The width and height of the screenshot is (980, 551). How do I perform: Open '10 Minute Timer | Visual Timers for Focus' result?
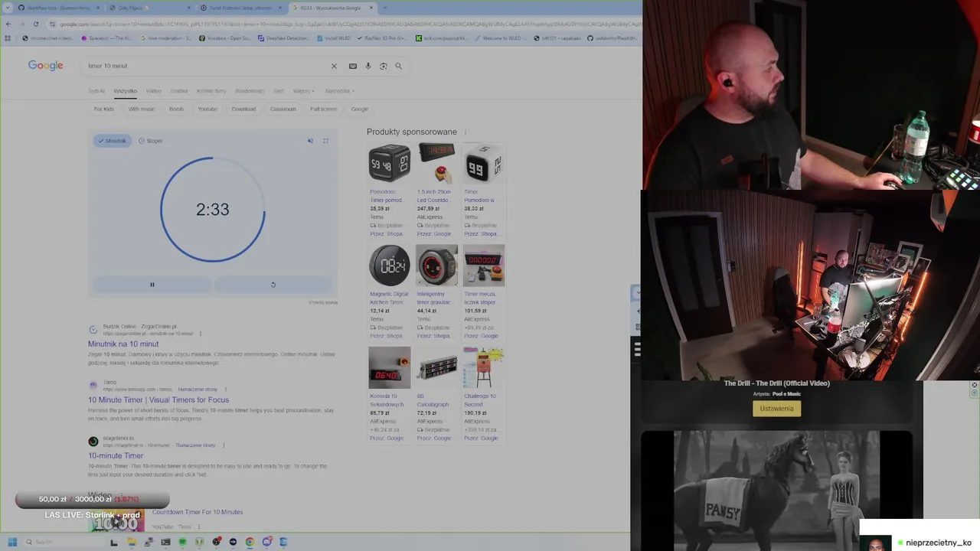[158, 400]
